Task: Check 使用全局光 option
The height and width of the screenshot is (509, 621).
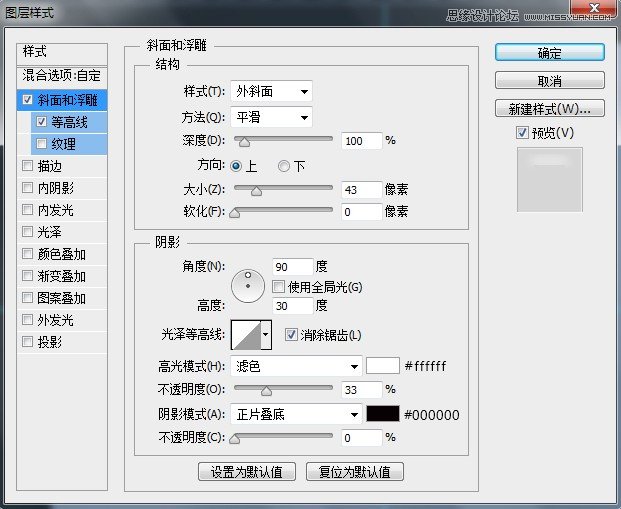Action: point(278,286)
